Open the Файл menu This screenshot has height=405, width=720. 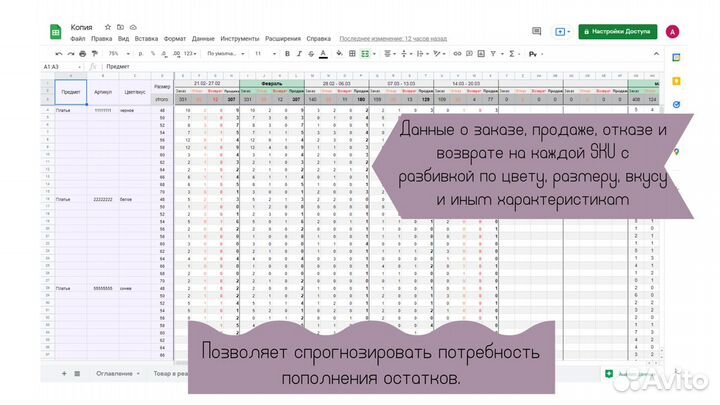(x=78, y=39)
